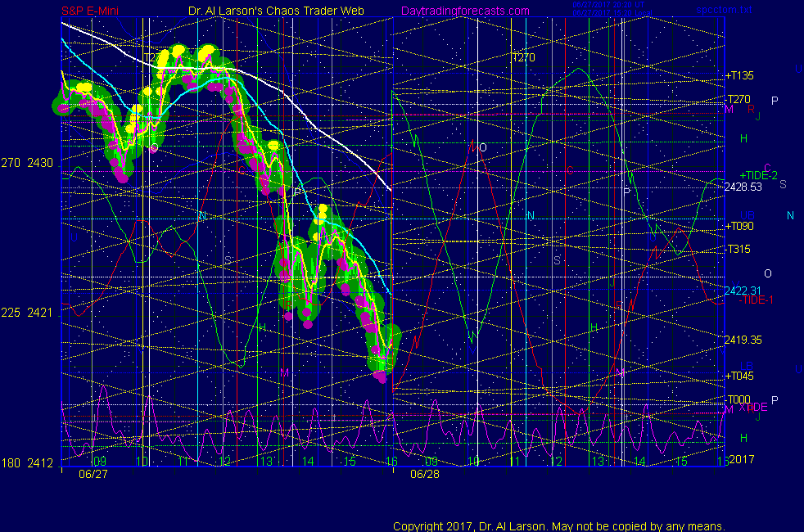
Task: Select the cyan 2422.31 price value
Action: pyautogui.click(x=743, y=291)
